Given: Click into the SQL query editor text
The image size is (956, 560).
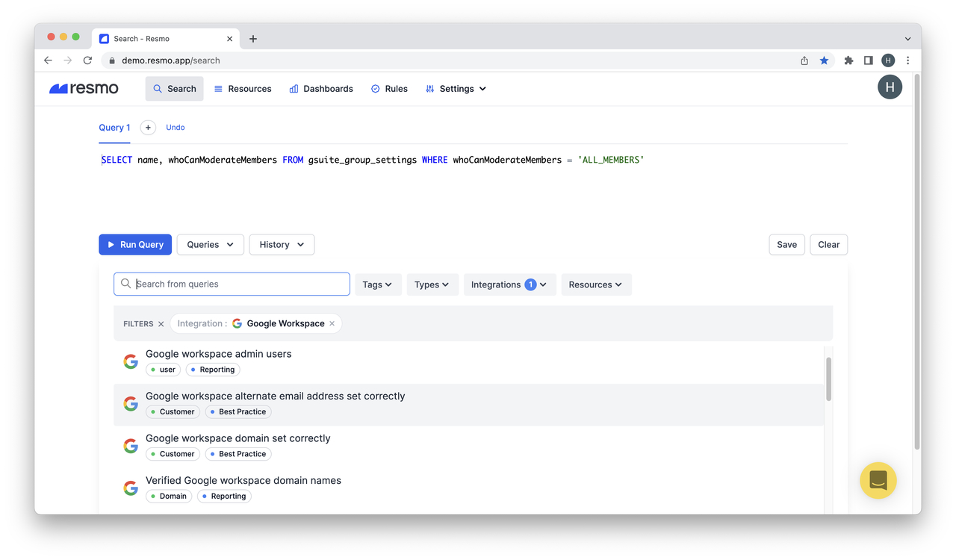Looking at the screenshot, I should click(x=373, y=160).
